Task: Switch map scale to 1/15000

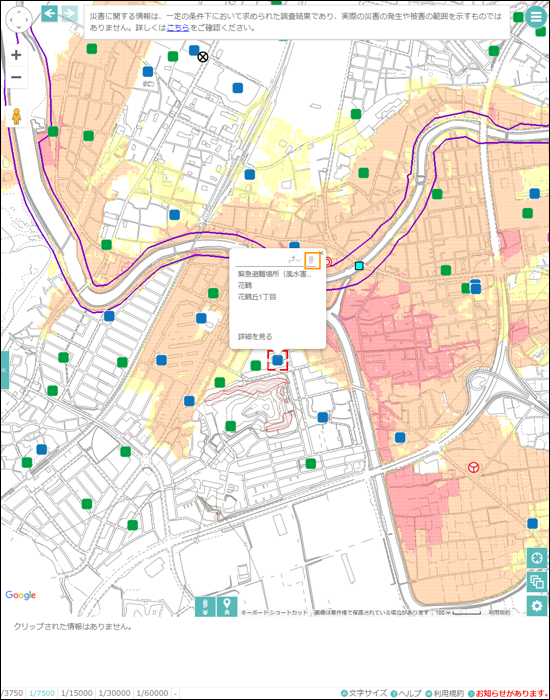Action: 77,693
